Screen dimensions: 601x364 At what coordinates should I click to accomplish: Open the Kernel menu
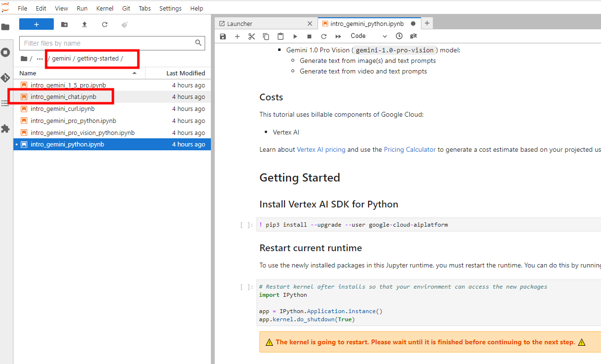(105, 8)
